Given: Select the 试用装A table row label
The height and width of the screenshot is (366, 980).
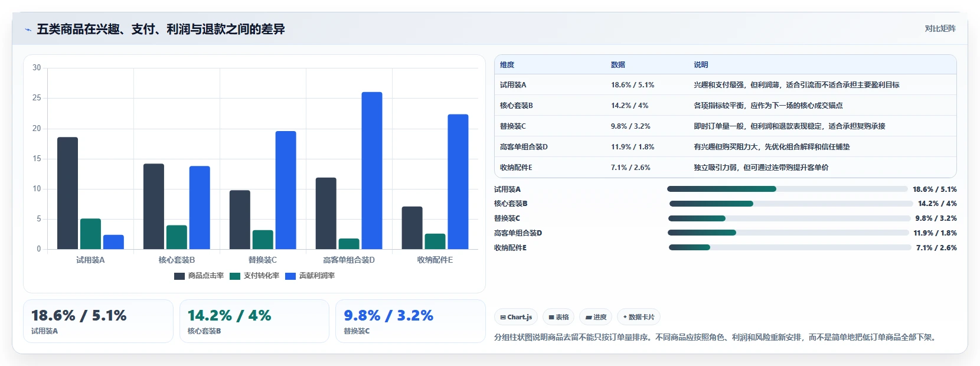Looking at the screenshot, I should pyautogui.click(x=513, y=85).
